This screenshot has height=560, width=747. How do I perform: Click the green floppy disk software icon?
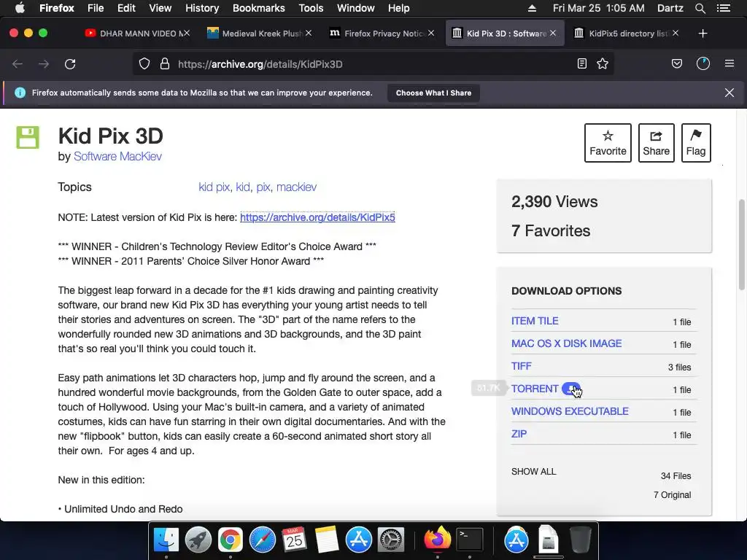click(x=28, y=138)
